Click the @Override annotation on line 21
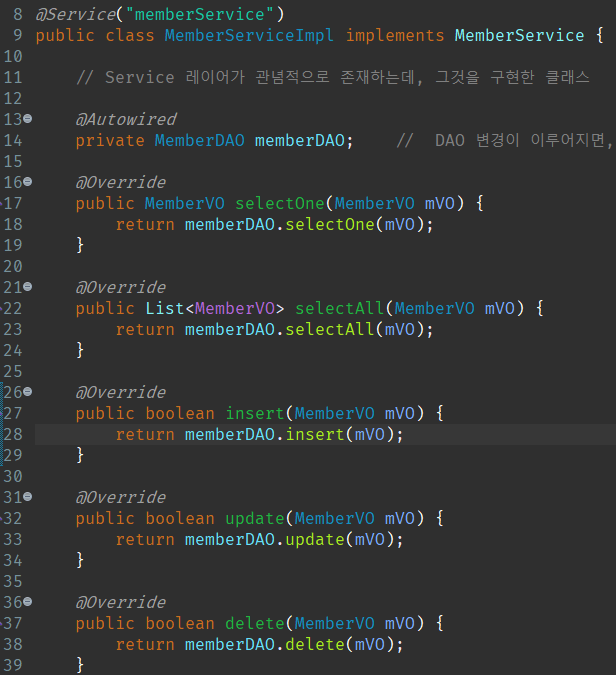This screenshot has width=616, height=675. point(121,288)
